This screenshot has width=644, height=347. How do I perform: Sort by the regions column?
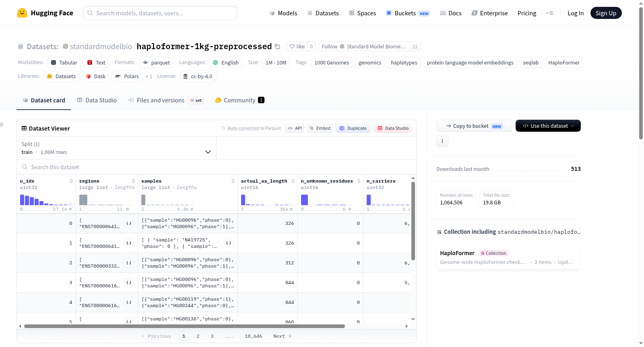(x=133, y=181)
